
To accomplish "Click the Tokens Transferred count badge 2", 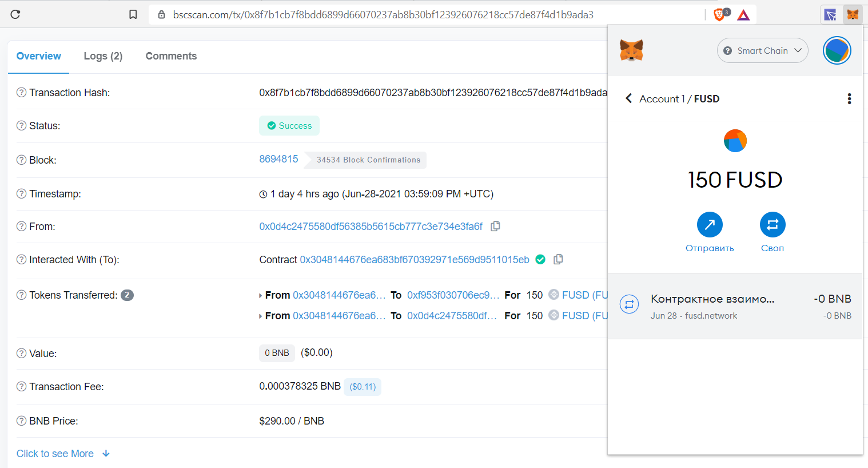I will pyautogui.click(x=127, y=295).
